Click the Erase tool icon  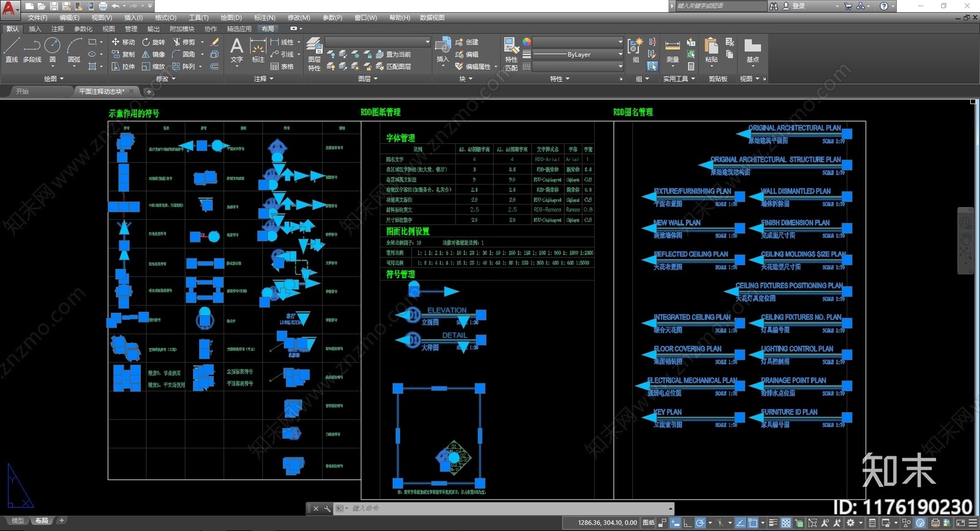pyautogui.click(x=214, y=42)
